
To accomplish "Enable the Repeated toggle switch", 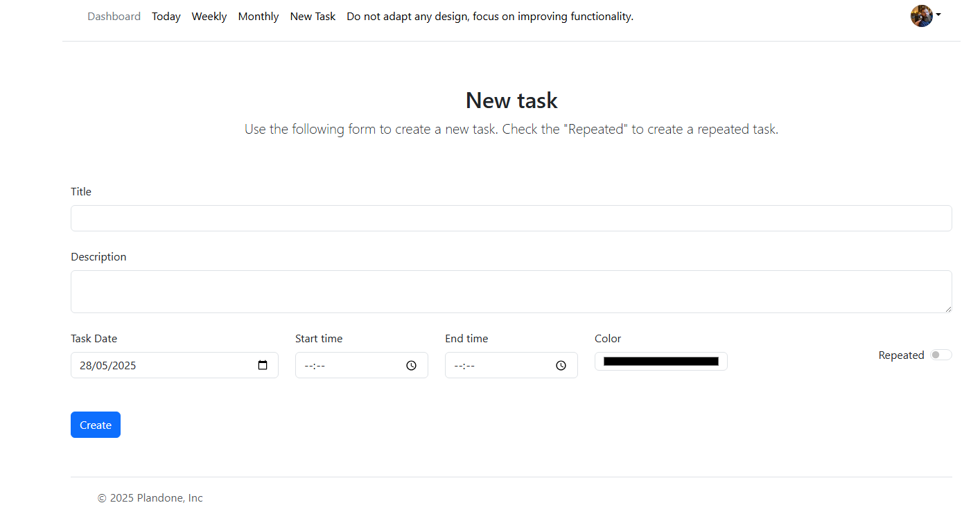I will click(x=940, y=355).
